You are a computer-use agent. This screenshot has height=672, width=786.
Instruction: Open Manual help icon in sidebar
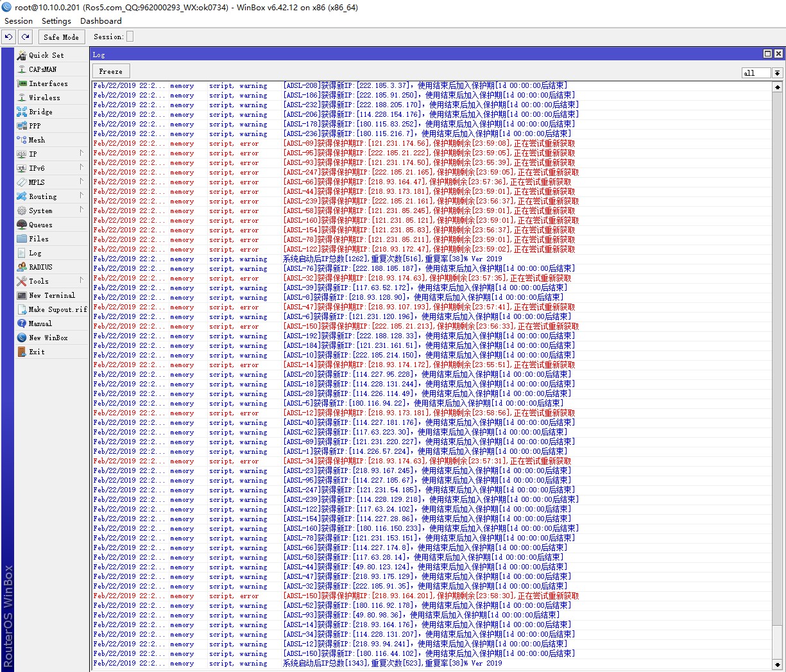click(22, 323)
